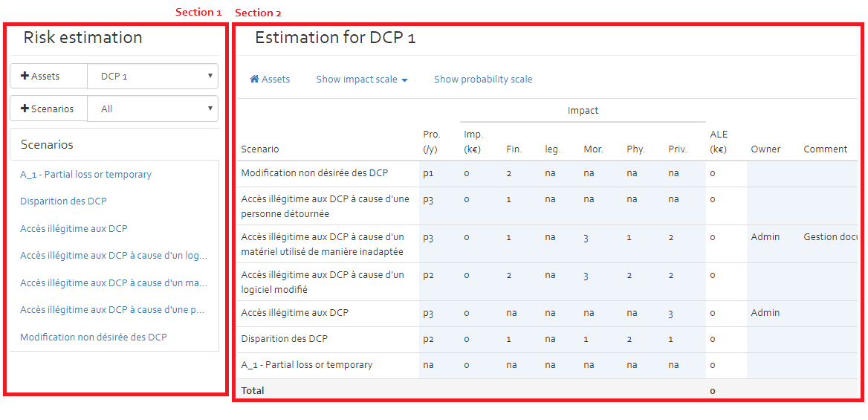Expand the Show impact scale menu

(x=362, y=80)
